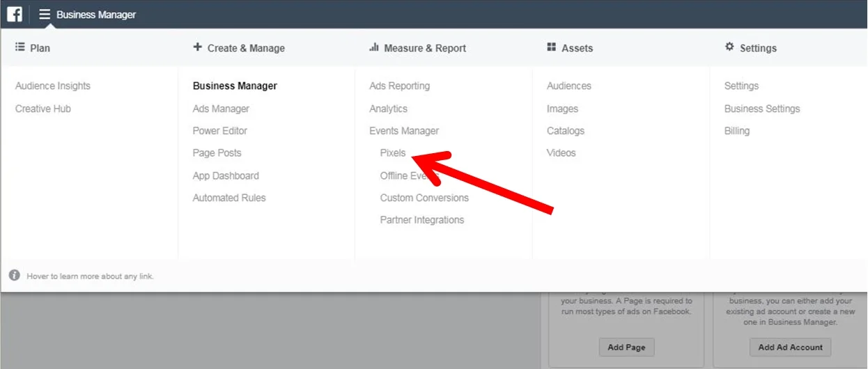Screen dimensions: 868x369
Task: Open Automated Rules
Action: tap(229, 198)
